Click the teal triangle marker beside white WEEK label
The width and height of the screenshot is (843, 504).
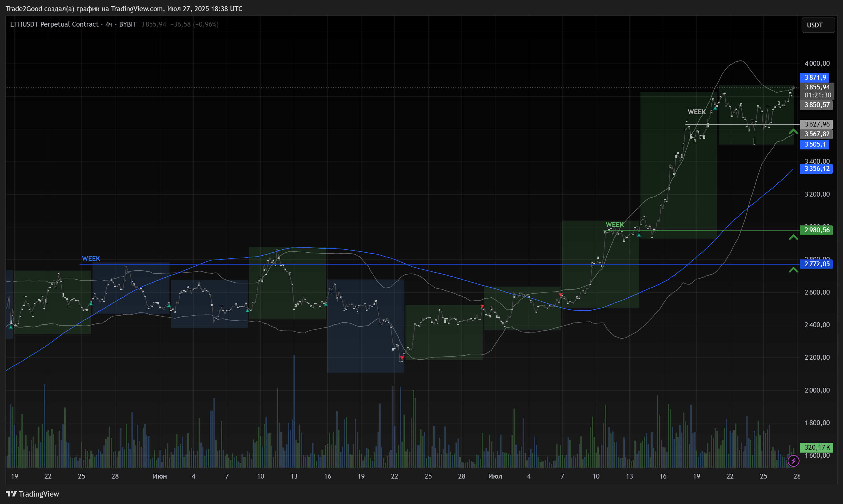pyautogui.click(x=715, y=108)
